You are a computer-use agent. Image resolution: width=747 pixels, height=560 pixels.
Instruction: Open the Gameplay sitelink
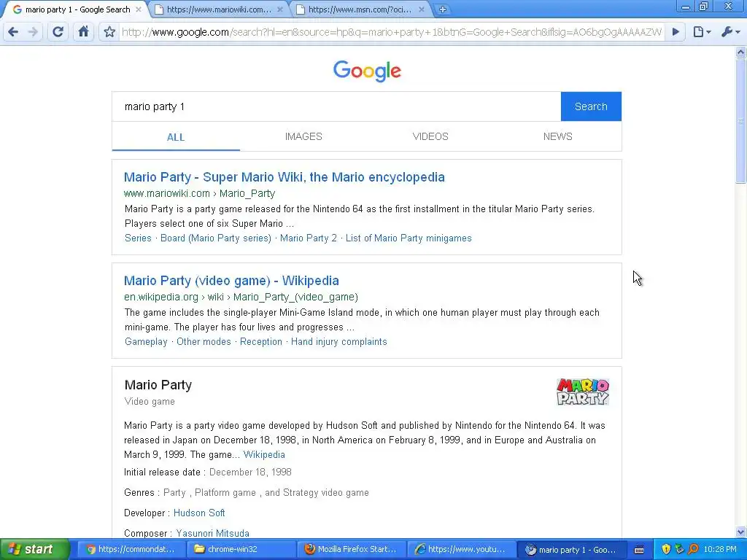pyautogui.click(x=146, y=342)
